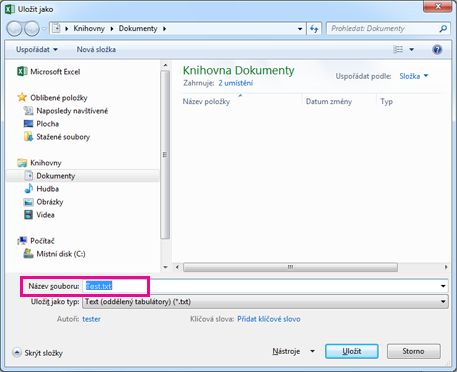Click the Stažené soubory folder icon
This screenshot has height=372, width=457.
click(28, 136)
